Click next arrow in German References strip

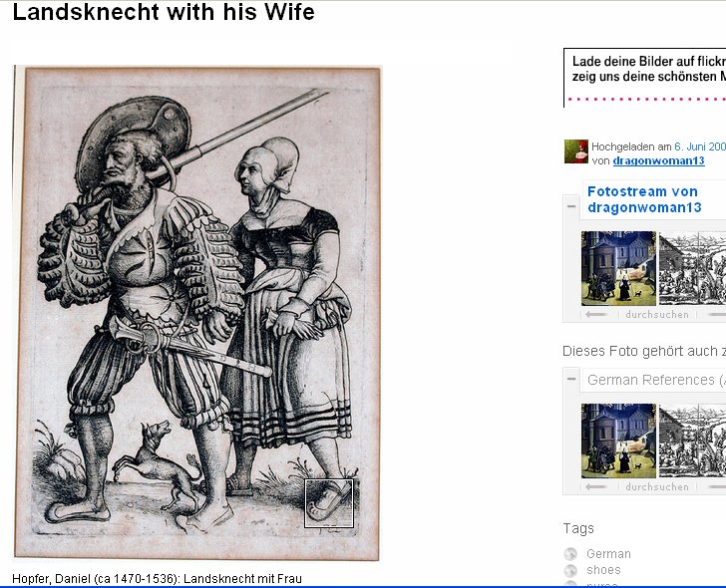pos(717,487)
